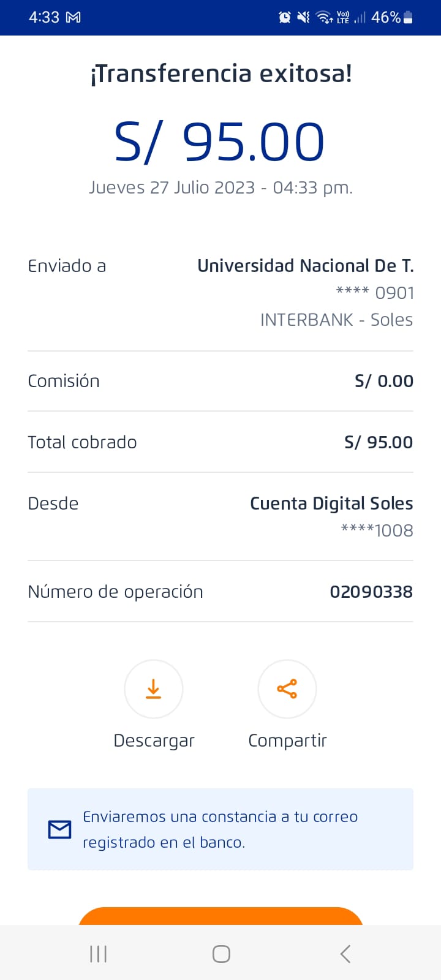The width and height of the screenshot is (441, 980).
Task: Open recent apps navigation button
Action: tap(98, 954)
